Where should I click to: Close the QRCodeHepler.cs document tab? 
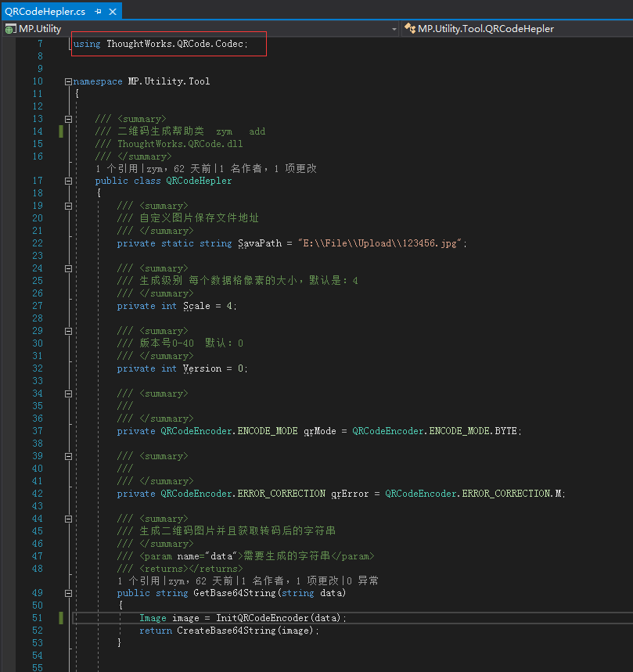click(113, 12)
